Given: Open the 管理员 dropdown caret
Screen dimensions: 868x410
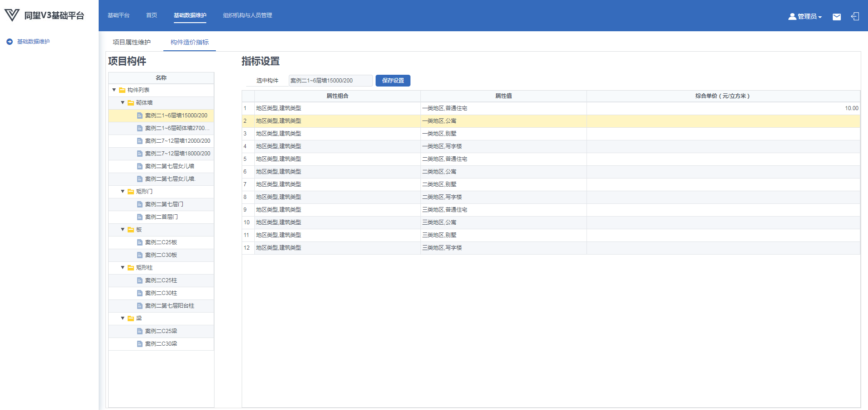Looking at the screenshot, I should [820, 17].
